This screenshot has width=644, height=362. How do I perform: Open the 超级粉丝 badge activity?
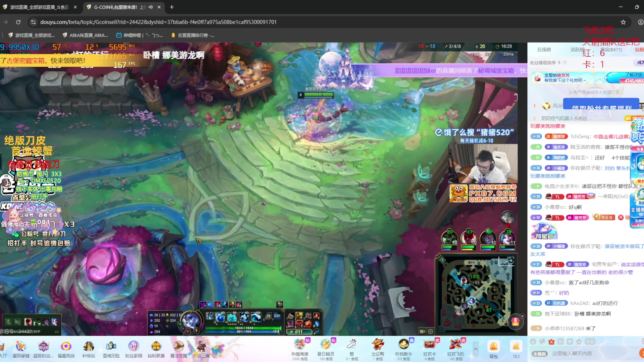43,349
